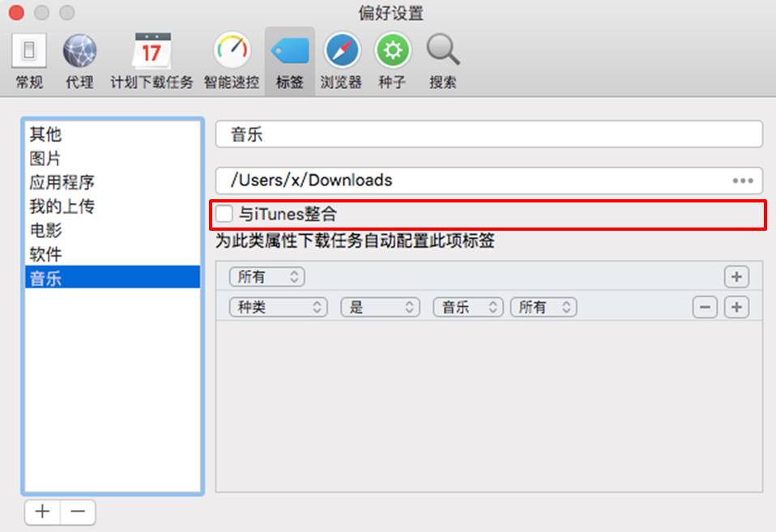Open the 计划下载任务 scheduler pane
This screenshot has width=776, height=532.
pyautogui.click(x=151, y=58)
